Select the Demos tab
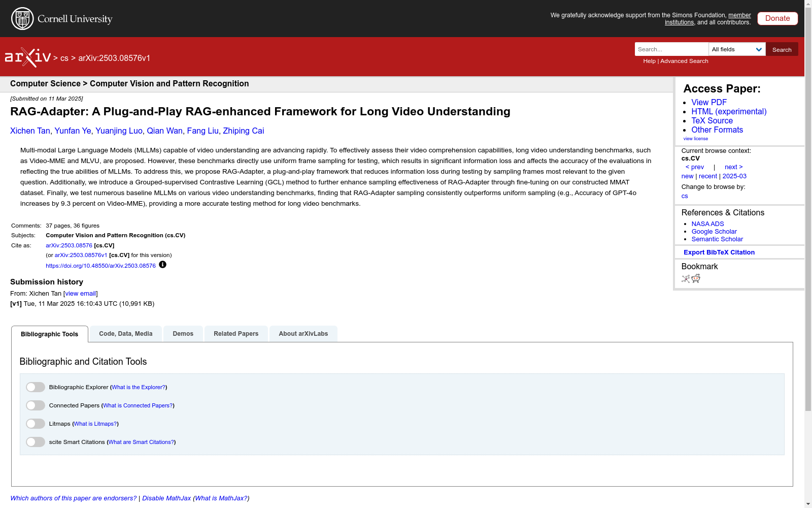 183,334
